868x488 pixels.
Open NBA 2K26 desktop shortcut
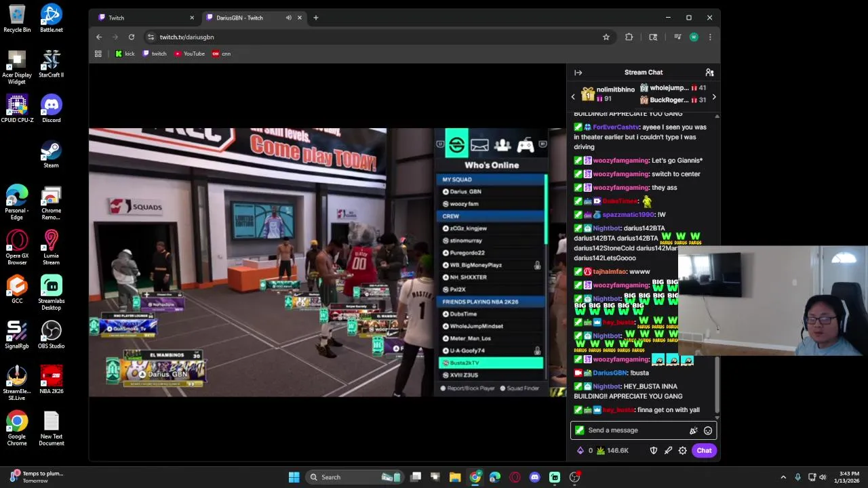tap(52, 380)
